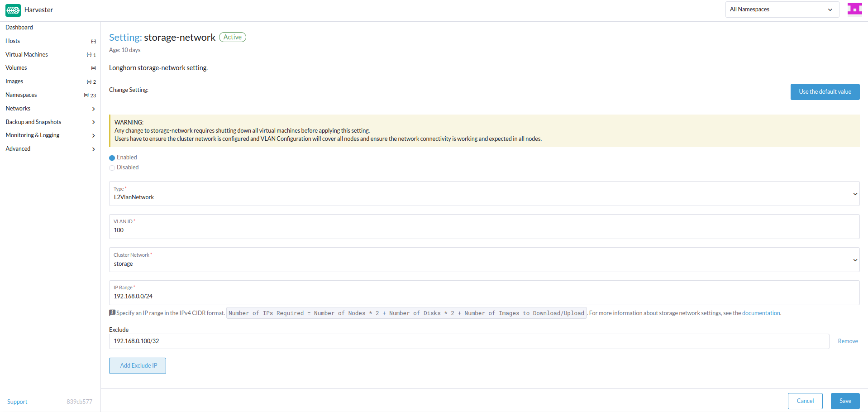
Task: Select the Disabled radio button
Action: pos(112,168)
